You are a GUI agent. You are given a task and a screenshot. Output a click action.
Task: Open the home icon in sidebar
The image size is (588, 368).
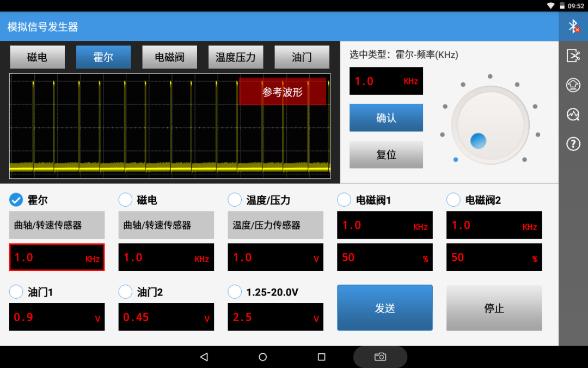(573, 85)
